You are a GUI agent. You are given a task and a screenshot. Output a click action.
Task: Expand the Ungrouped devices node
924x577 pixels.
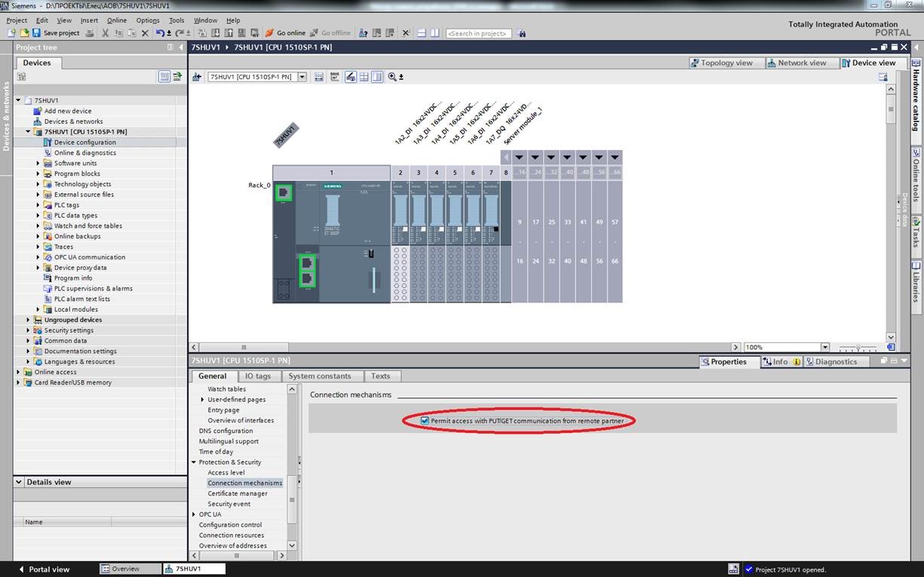(x=29, y=320)
